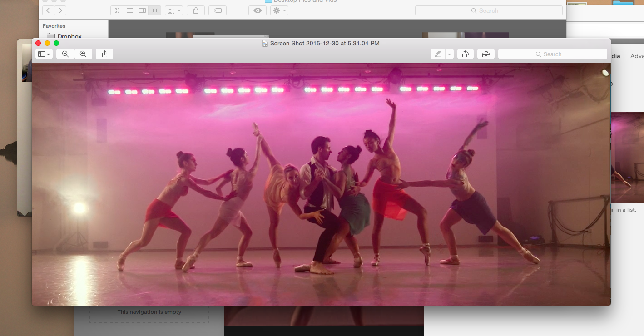Maximize Preview window using the green button
Viewport: 644px width, 336px height.
pos(56,43)
